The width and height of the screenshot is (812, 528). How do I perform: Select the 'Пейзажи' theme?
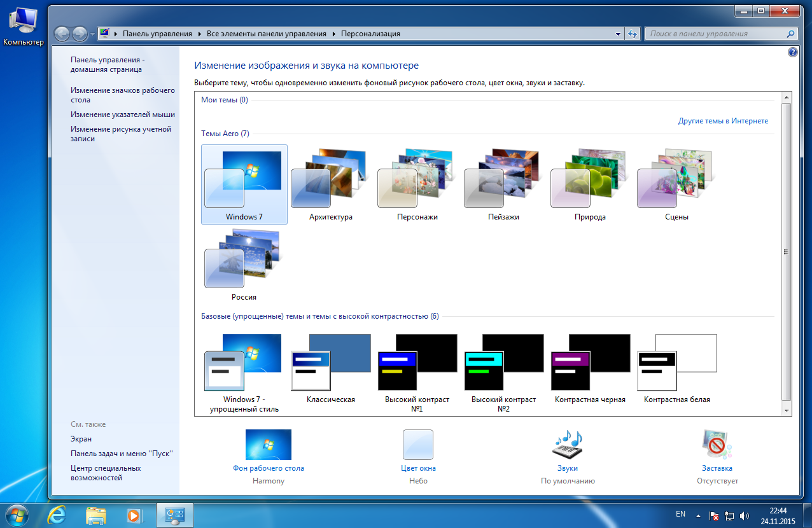pos(504,184)
